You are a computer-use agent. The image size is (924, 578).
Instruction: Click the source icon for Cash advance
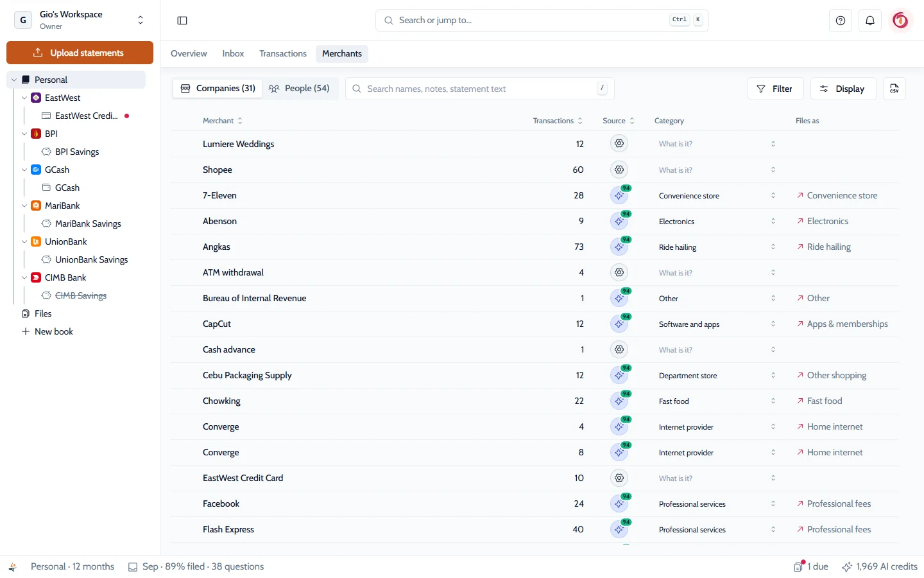619,349
